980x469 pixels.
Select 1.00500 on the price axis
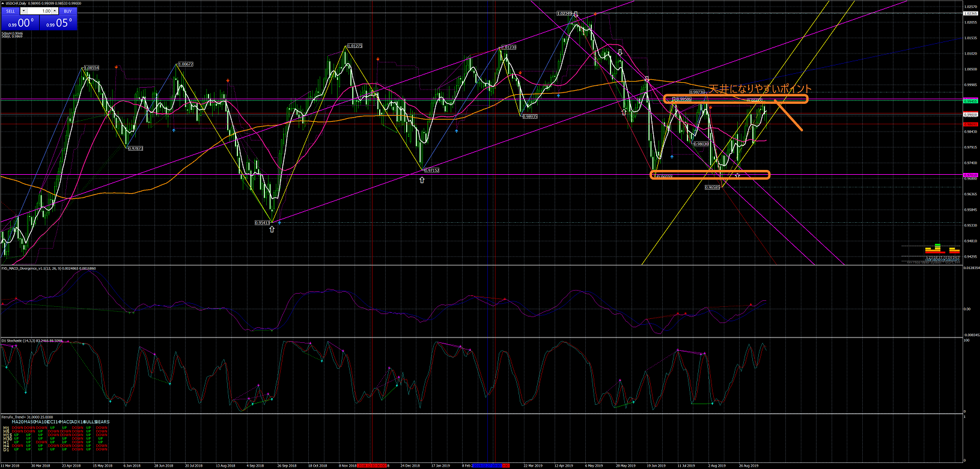click(x=970, y=69)
